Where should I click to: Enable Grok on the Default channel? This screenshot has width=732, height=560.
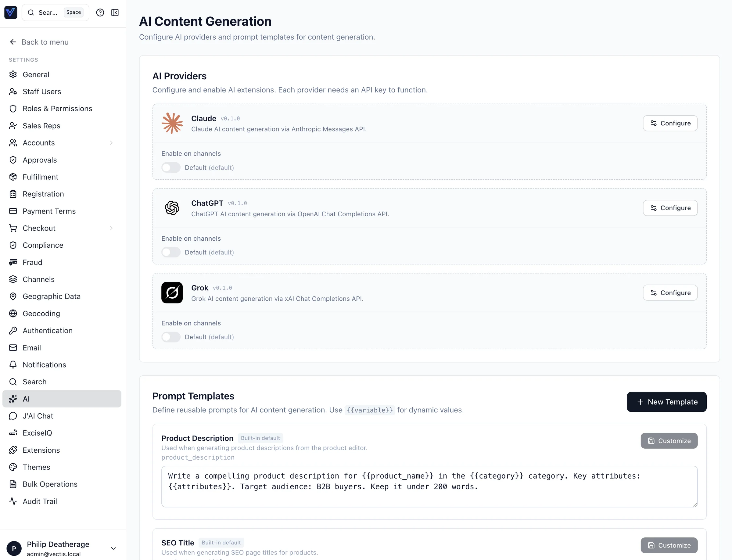[171, 337]
